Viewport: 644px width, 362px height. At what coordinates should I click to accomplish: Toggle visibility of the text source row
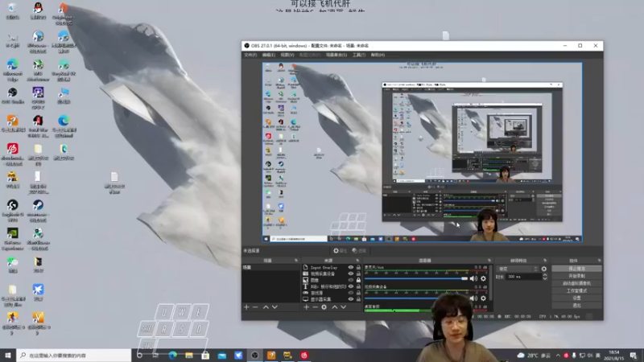[351, 286]
